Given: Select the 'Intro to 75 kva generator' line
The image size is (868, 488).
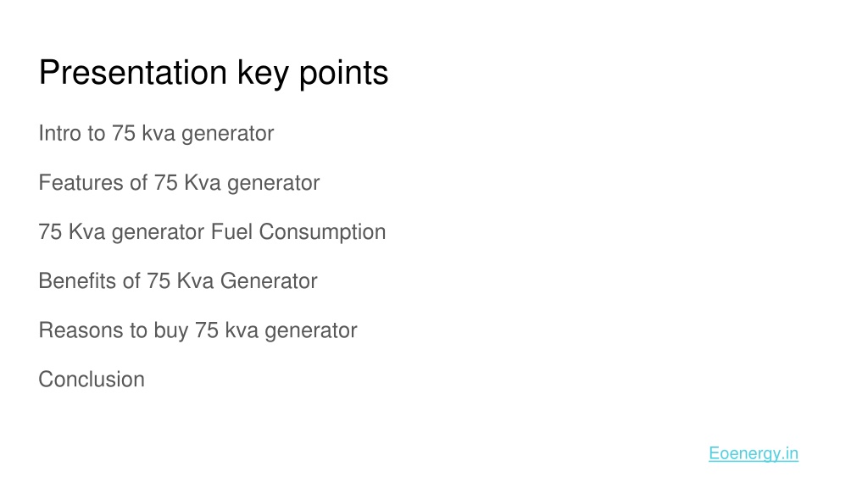Looking at the screenshot, I should click(156, 134).
